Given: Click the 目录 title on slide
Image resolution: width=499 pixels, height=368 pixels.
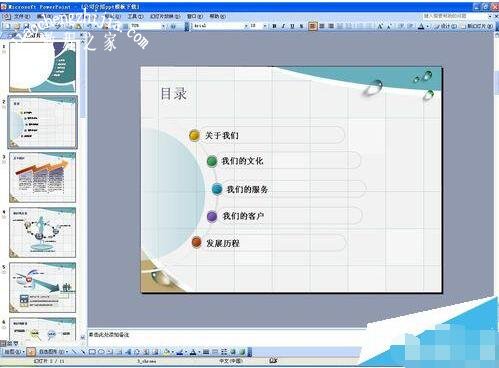Looking at the screenshot, I should coord(173,94).
